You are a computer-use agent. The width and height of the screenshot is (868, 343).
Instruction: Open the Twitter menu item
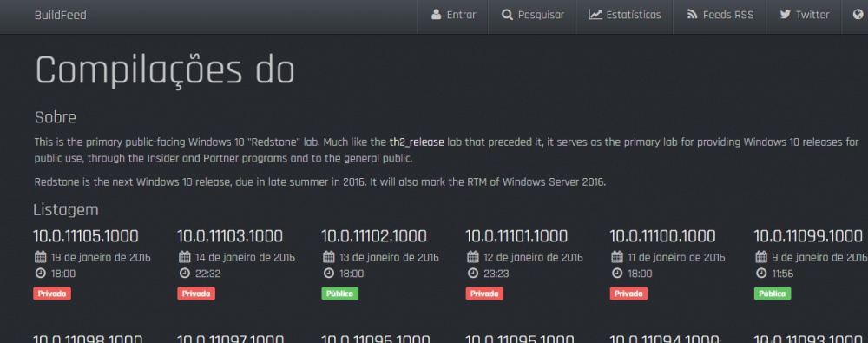coord(804,16)
